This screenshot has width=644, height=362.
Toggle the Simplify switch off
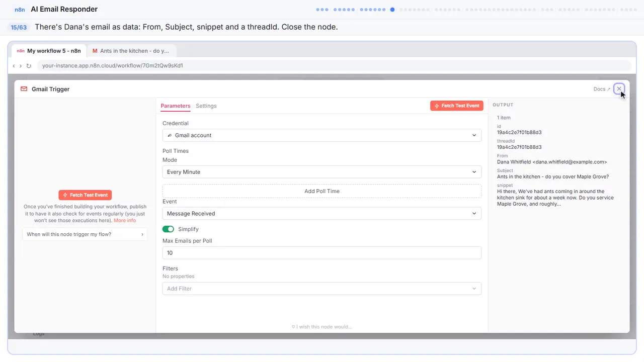tap(168, 229)
